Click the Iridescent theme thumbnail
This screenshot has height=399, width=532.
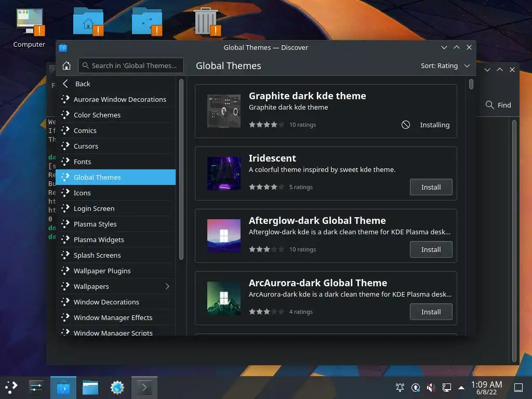pos(223,174)
